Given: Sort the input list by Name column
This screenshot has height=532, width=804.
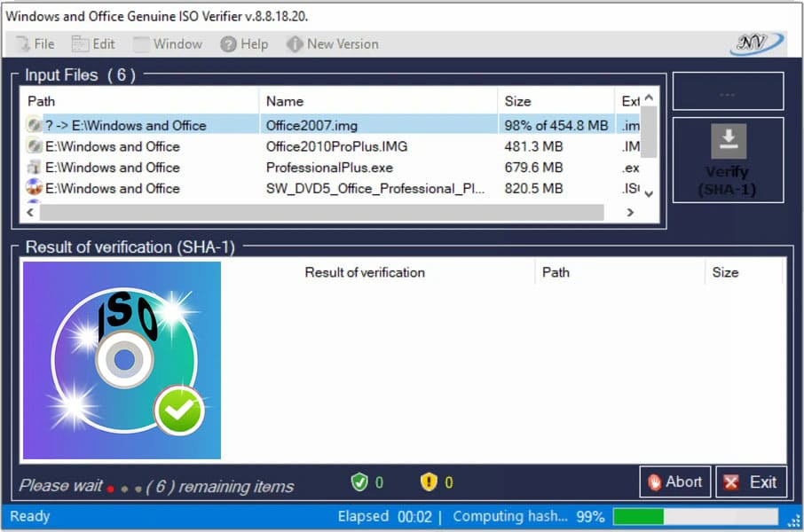Looking at the screenshot, I should 378,101.
